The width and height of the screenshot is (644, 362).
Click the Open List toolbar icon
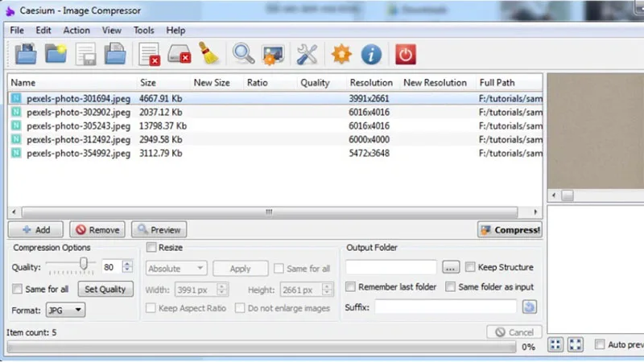pyautogui.click(x=115, y=54)
